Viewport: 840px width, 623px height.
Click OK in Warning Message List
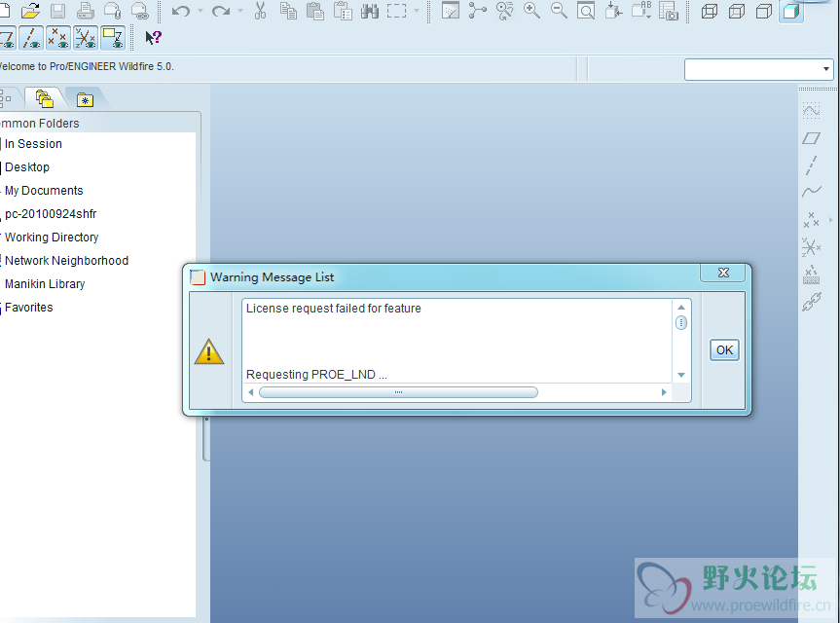[724, 350]
